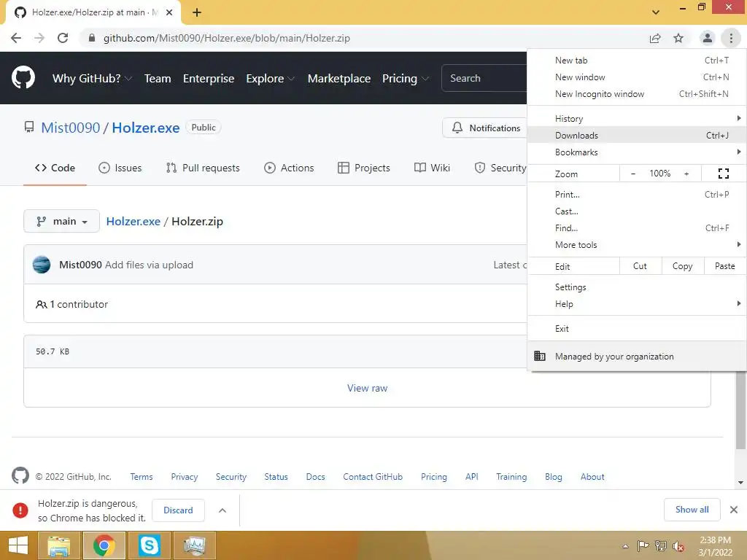This screenshot has height=560, width=747.
Task: Click into the GitHub Search field
Action: (484, 78)
